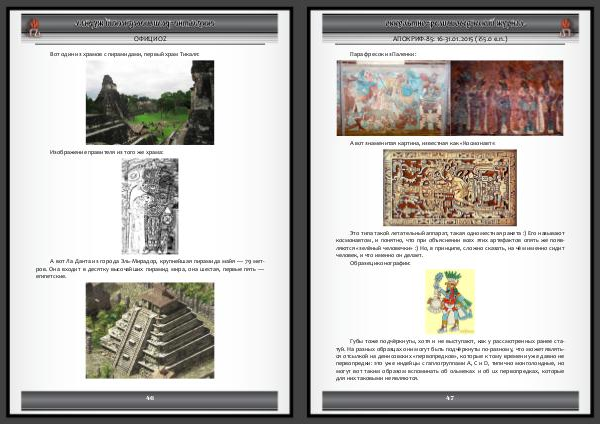Click the La Danta pyramid illustration

point(149,329)
